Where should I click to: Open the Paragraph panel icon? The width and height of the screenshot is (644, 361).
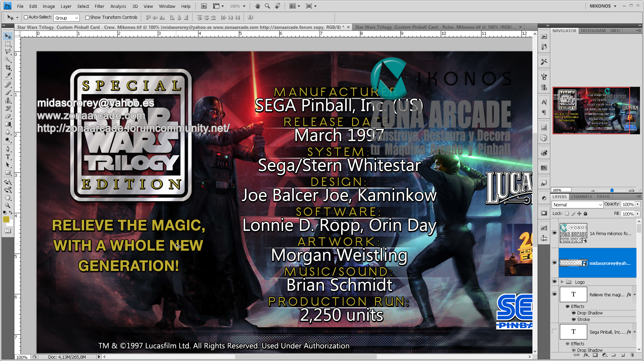pos(544,113)
